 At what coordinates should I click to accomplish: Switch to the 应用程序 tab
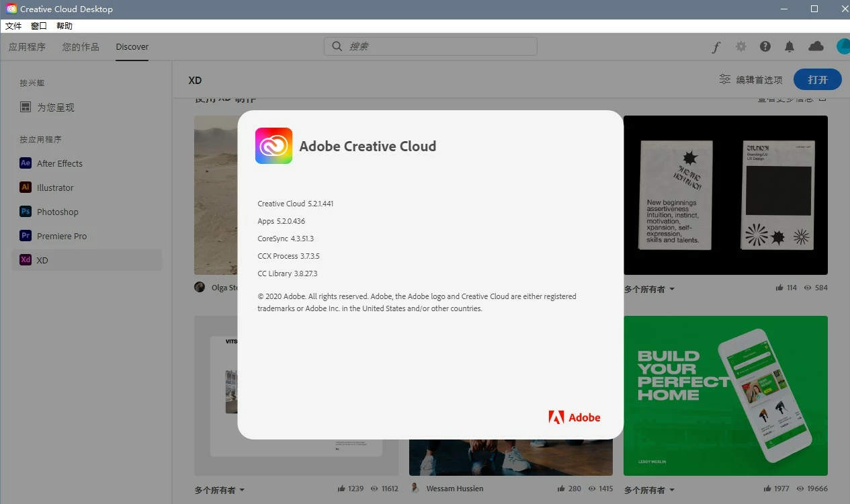pyautogui.click(x=27, y=47)
